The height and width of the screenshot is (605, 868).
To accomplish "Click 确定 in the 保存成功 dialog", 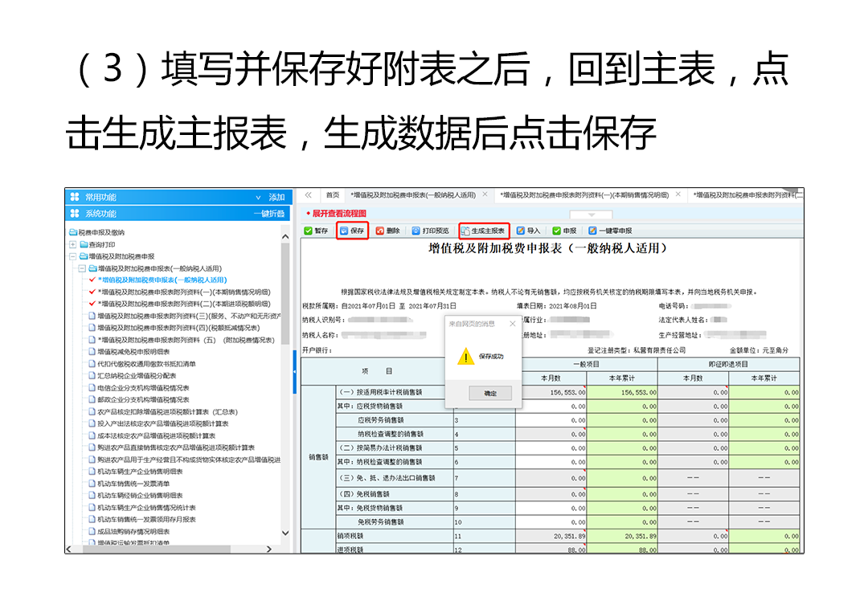I will point(490,393).
